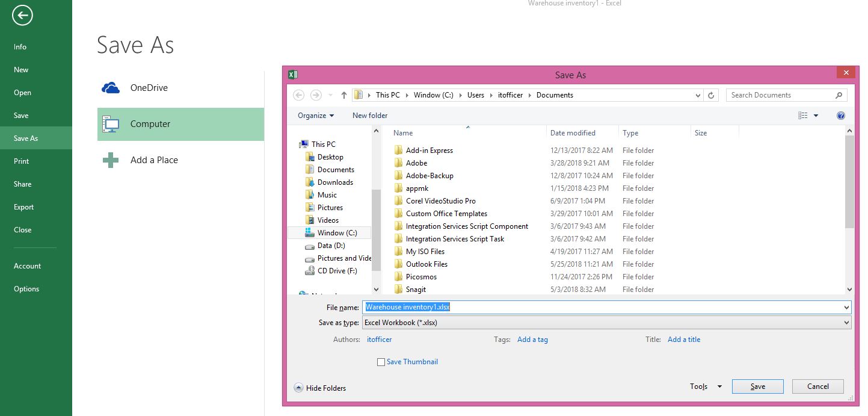Click the Music library icon

pos(310,195)
